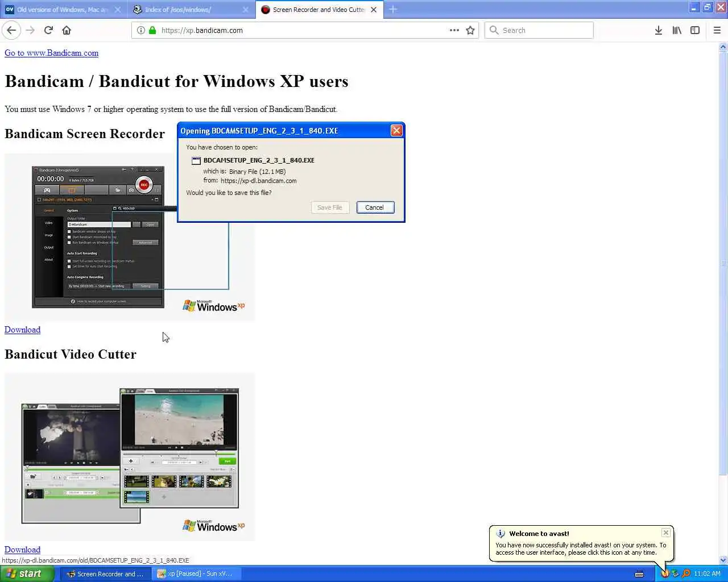Screen dimensions: 728x582
Task: Click into the Search box
Action: (539, 30)
